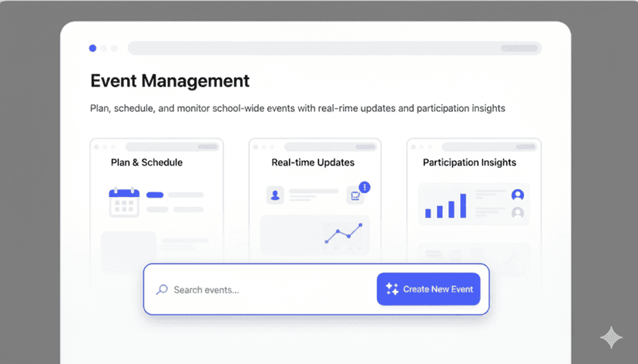Click the Event Management heading
This screenshot has width=638, height=364.
170,81
